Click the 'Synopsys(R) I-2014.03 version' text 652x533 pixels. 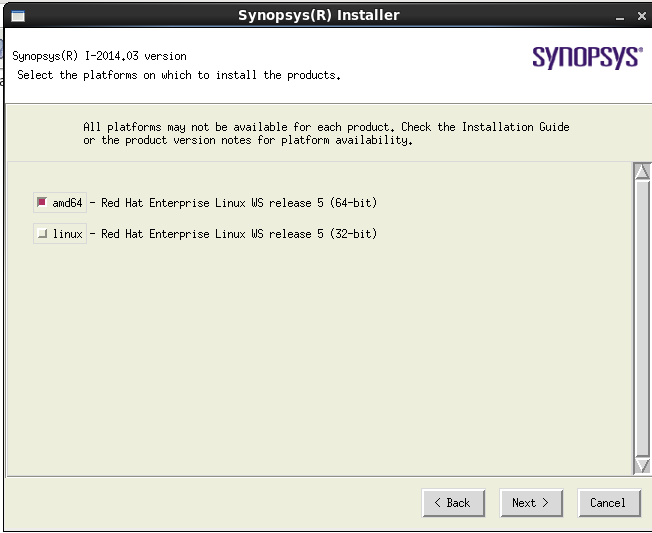(99, 56)
